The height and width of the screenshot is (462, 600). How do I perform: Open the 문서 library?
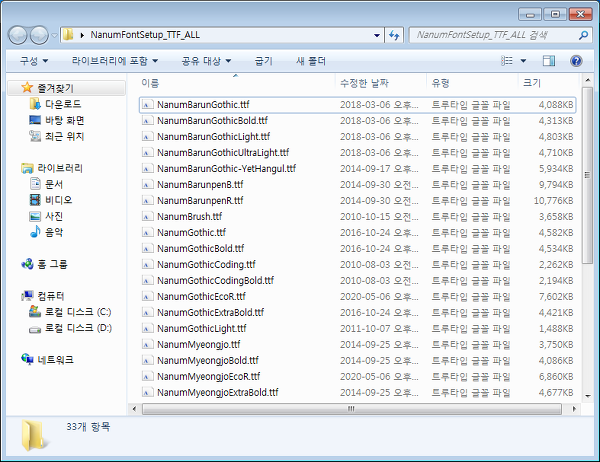pos(46,184)
